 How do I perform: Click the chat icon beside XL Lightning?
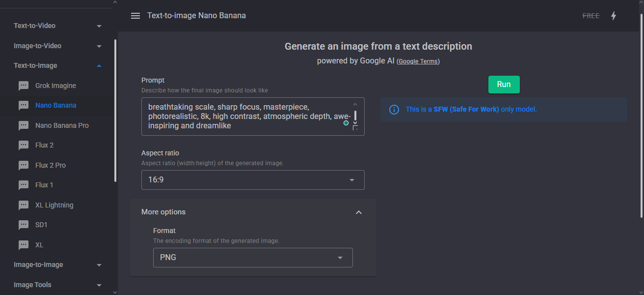point(24,206)
